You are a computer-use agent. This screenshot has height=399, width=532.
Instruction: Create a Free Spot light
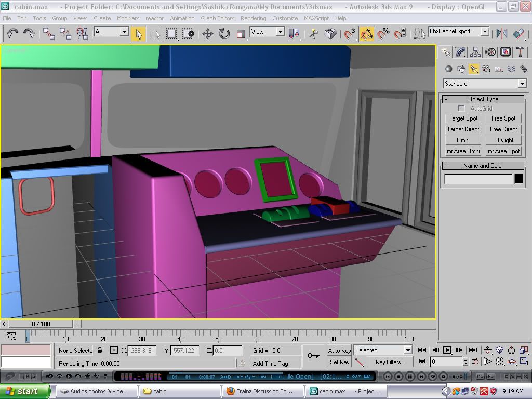(x=503, y=118)
